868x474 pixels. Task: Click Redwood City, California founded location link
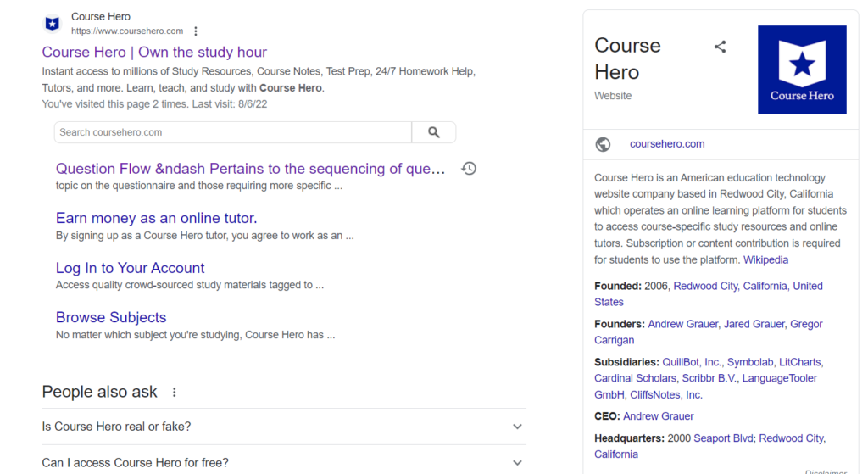tap(709, 294)
